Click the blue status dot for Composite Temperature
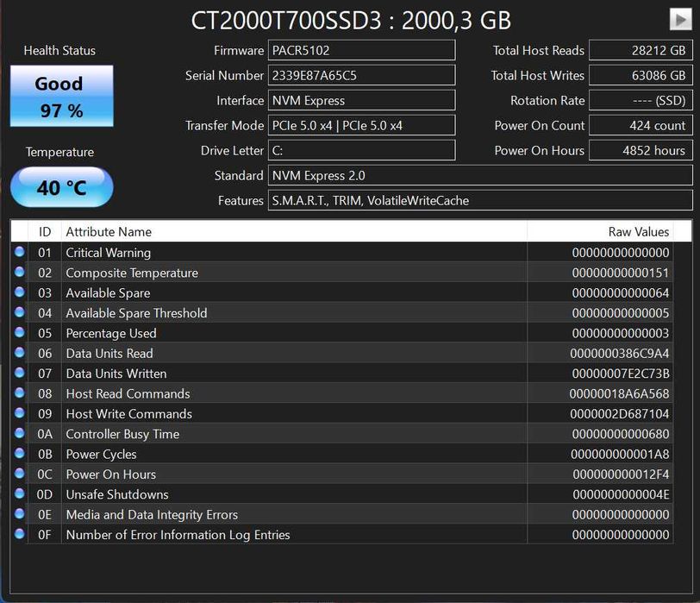Image resolution: width=700 pixels, height=603 pixels. point(19,272)
